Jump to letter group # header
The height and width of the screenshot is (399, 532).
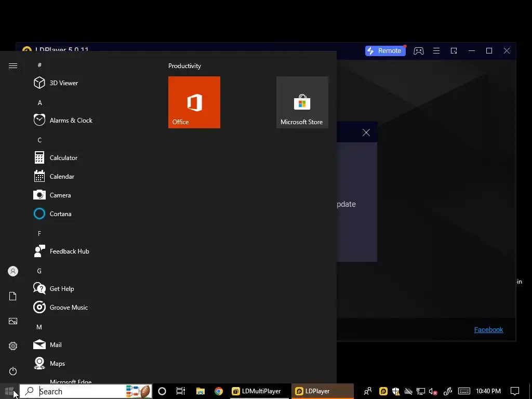coord(39,65)
